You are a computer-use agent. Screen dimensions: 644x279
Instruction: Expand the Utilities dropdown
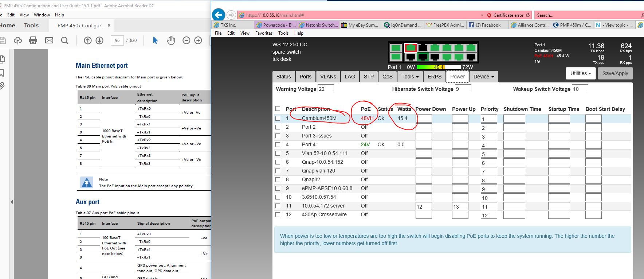580,73
